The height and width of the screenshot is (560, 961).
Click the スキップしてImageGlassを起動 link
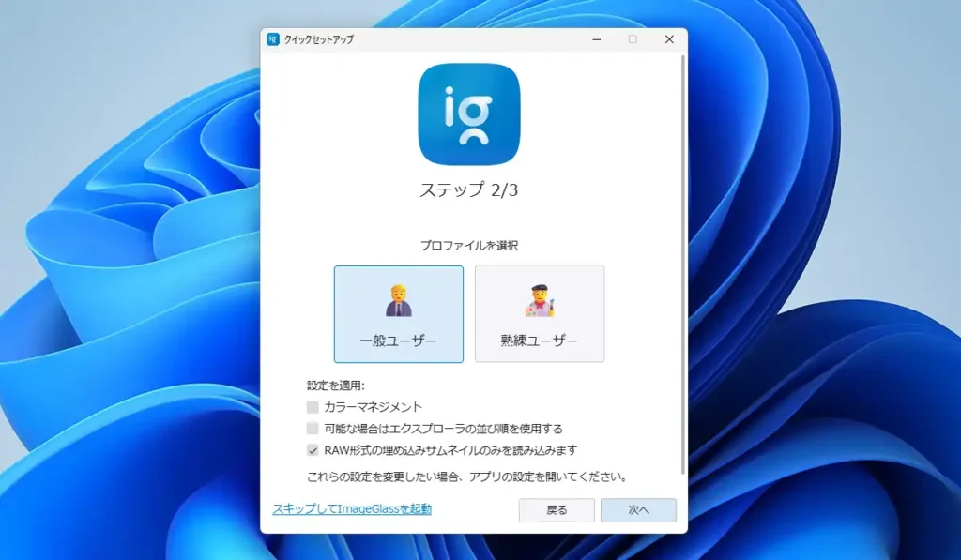pyautogui.click(x=351, y=510)
